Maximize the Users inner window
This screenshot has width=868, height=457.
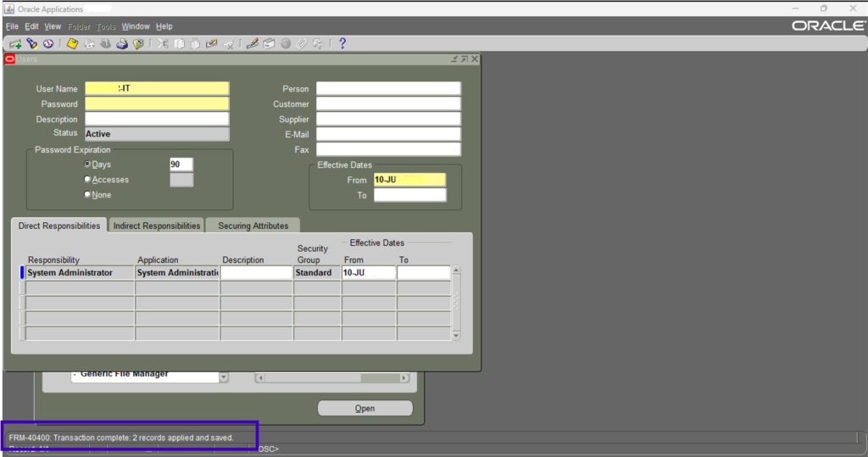465,59
